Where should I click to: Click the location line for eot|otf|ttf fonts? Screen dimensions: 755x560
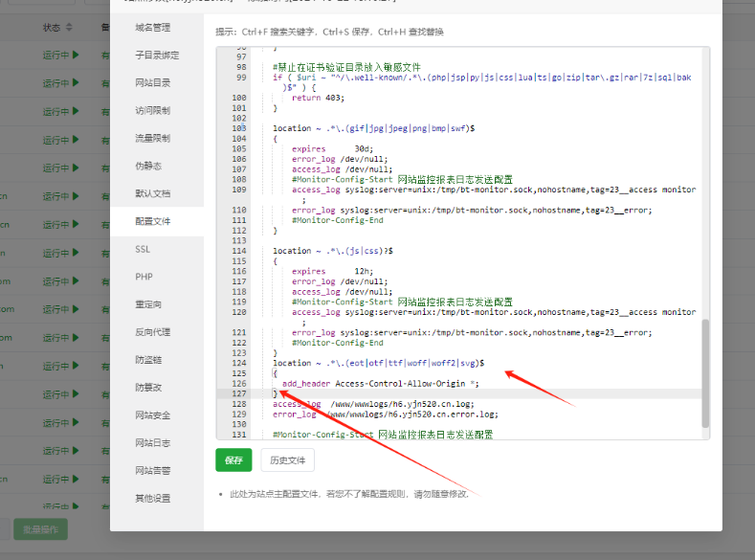coord(379,363)
